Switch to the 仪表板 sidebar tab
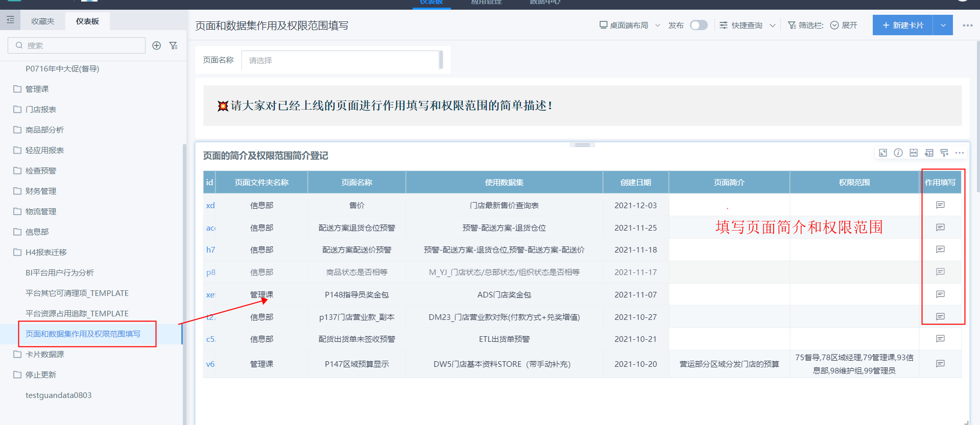The width and height of the screenshot is (980, 425). click(87, 21)
